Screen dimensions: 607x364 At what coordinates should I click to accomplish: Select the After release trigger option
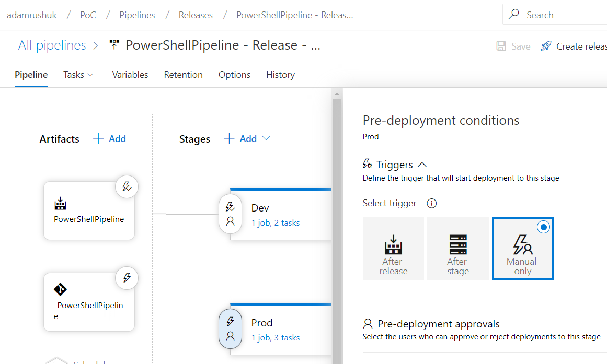click(x=393, y=249)
